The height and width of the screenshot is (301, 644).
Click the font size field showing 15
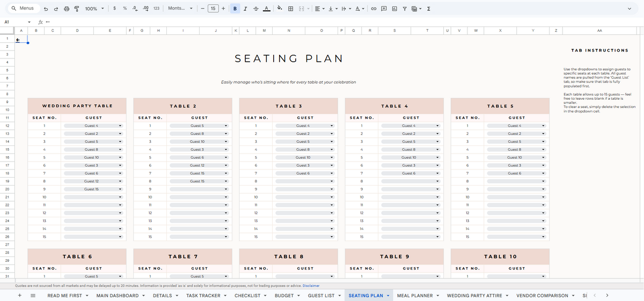pos(213,9)
